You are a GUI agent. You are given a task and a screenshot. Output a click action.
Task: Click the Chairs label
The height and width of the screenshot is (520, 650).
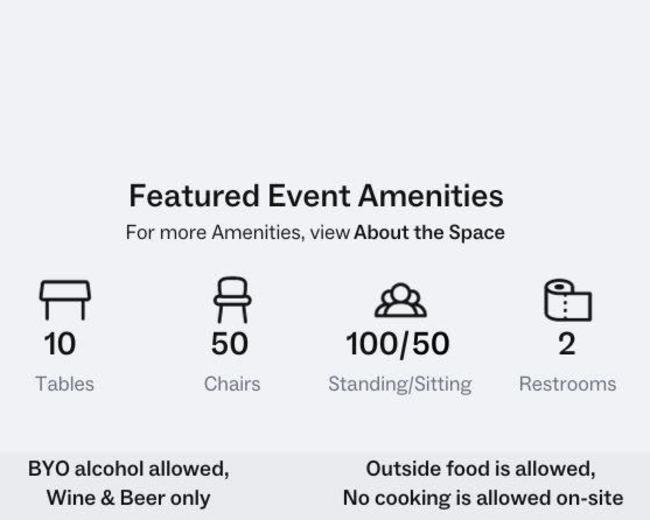pos(232,384)
